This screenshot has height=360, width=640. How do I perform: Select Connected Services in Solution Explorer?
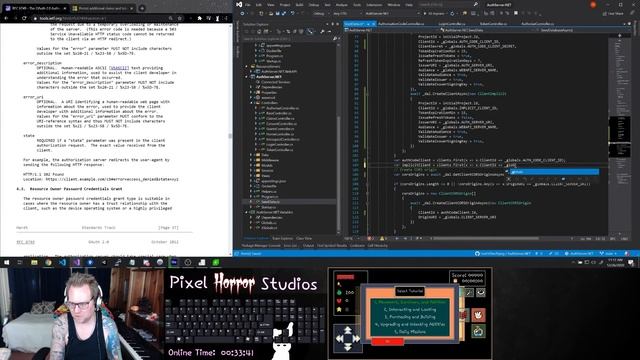click(x=276, y=82)
